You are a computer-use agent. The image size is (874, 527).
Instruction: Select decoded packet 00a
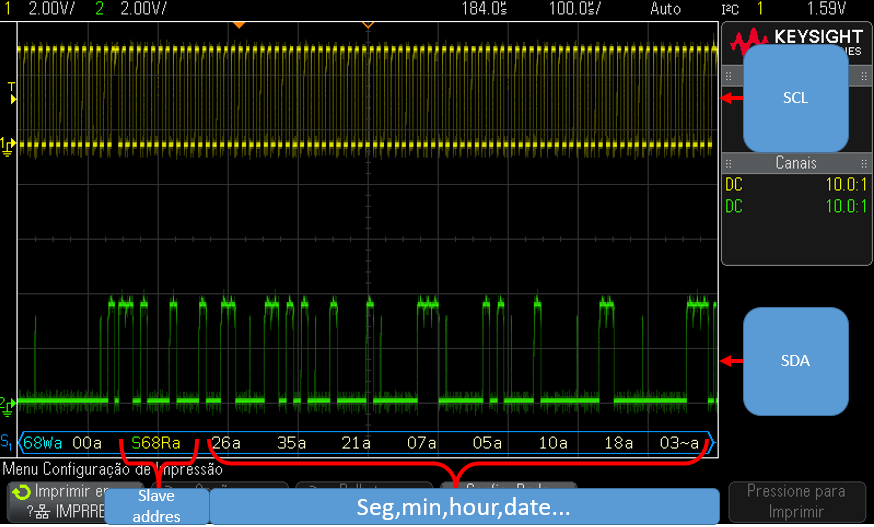click(87, 443)
